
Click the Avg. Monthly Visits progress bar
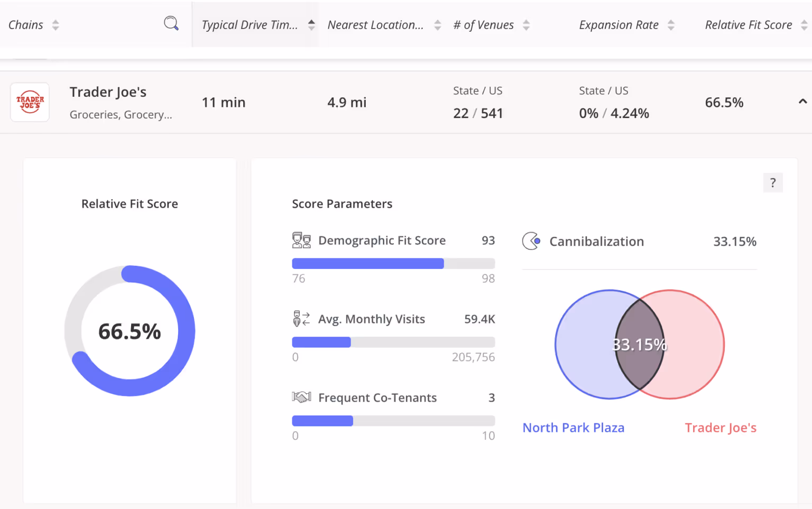[393, 342]
